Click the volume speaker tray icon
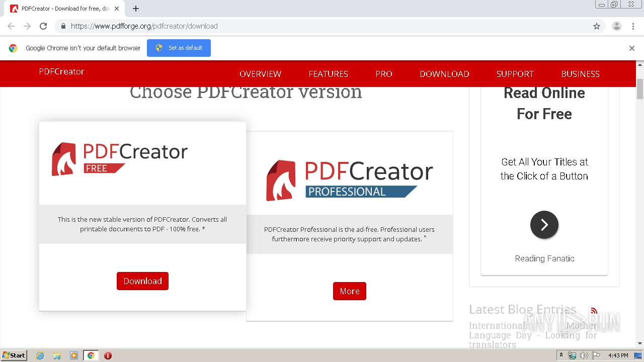 click(584, 355)
